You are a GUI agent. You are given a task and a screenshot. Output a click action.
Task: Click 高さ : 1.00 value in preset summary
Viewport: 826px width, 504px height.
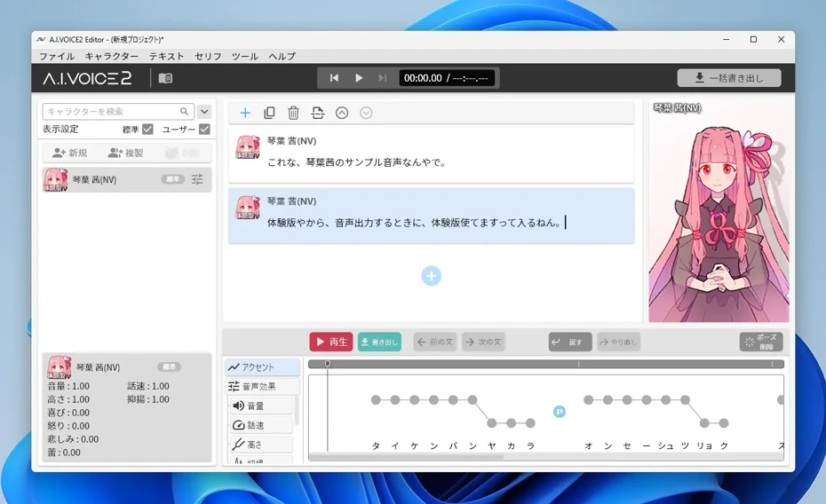[x=68, y=399]
